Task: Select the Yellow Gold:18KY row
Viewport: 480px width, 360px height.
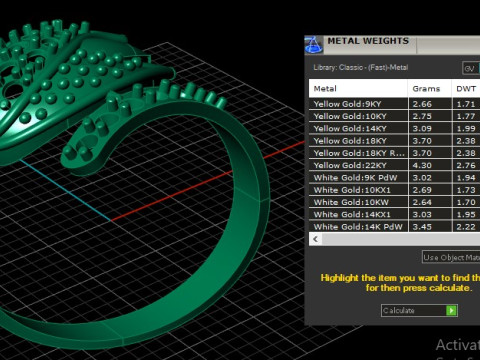Action: tap(394, 141)
